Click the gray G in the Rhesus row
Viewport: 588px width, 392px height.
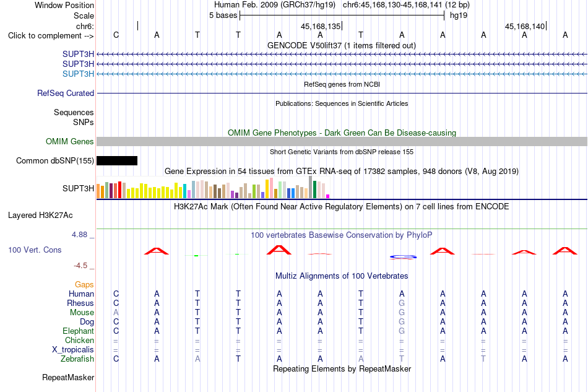pyautogui.click(x=402, y=303)
